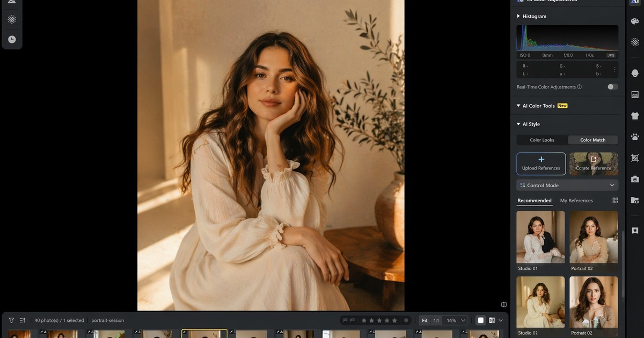This screenshot has height=338, width=644.
Task: Click the funnel filter icon in the bottom bar
Action: [11, 320]
